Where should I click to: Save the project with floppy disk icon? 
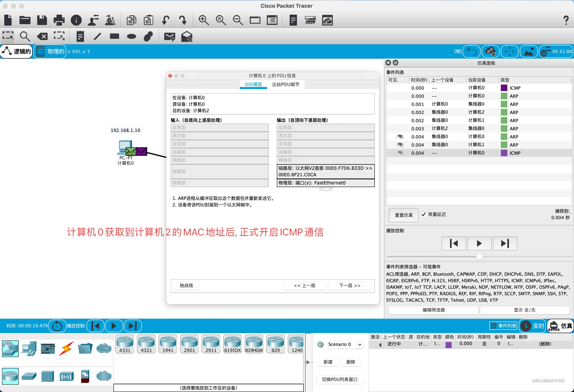[x=42, y=20]
